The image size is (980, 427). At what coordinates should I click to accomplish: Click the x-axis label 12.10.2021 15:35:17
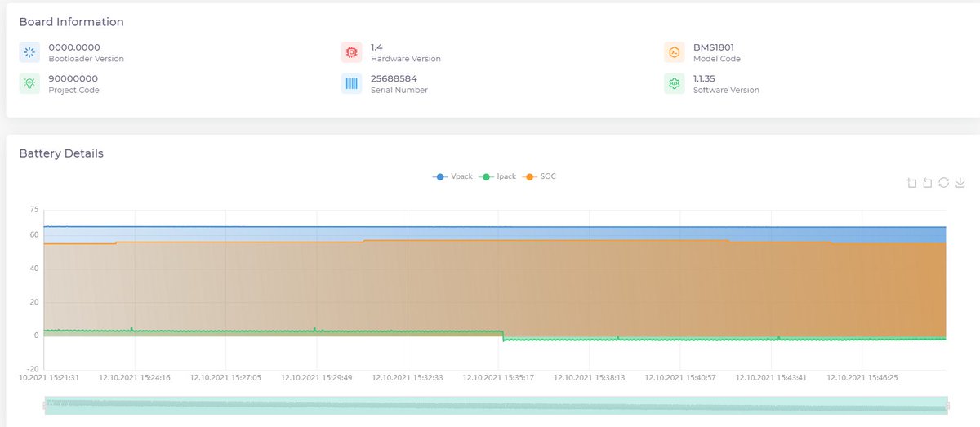[498, 378]
